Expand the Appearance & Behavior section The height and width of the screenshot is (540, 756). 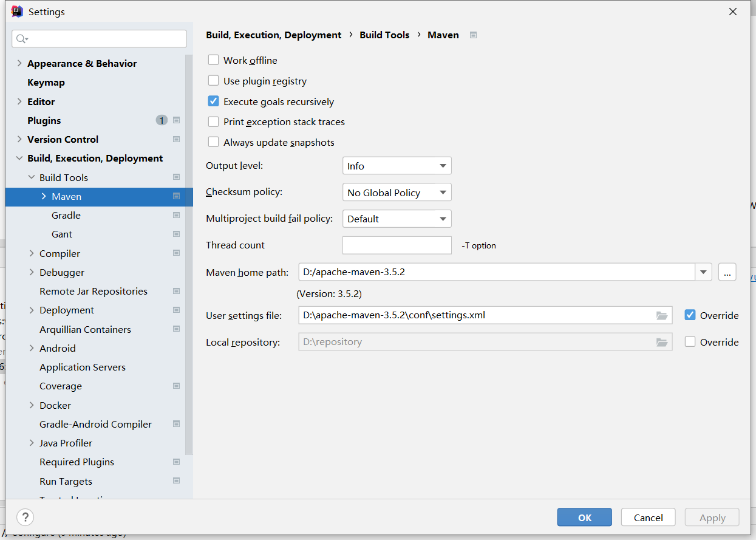pos(19,63)
